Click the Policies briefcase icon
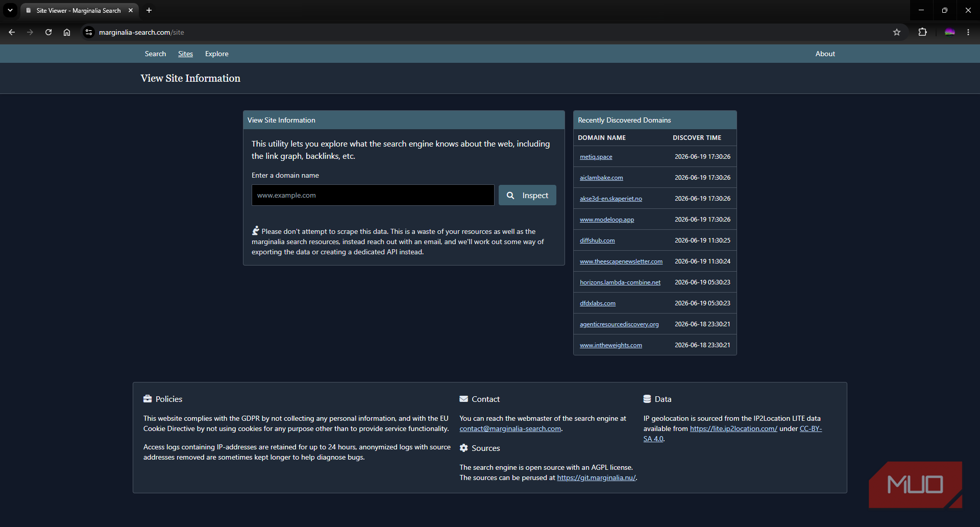 click(148, 399)
